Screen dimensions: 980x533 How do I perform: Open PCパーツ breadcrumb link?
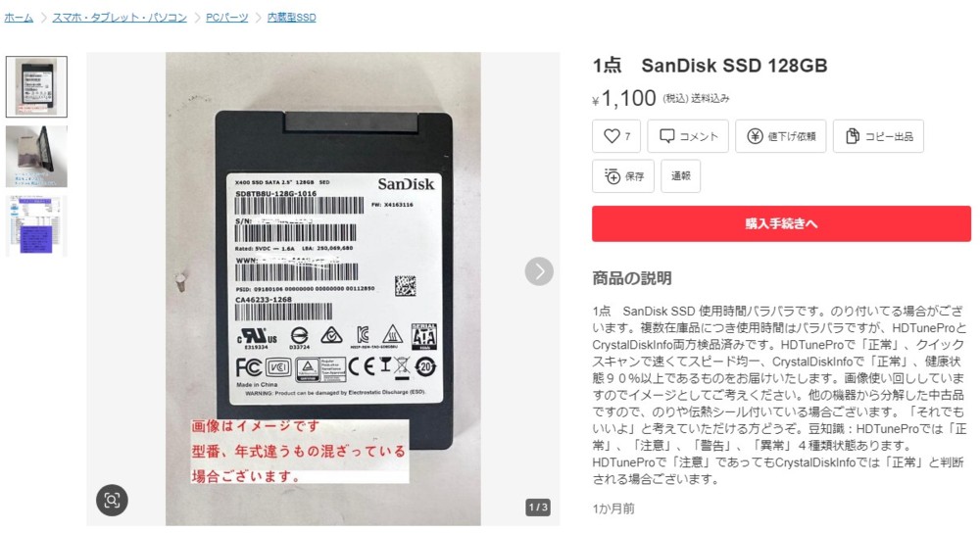coord(227,18)
